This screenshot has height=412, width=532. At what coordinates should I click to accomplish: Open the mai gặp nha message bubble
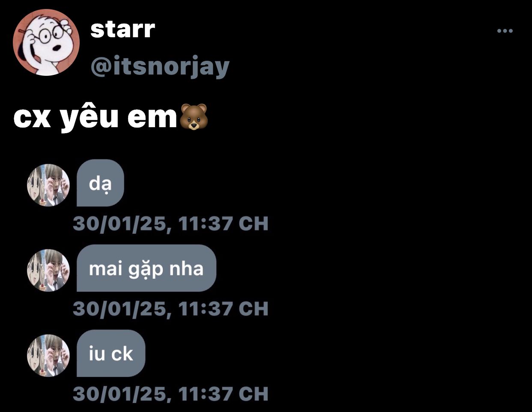pyautogui.click(x=146, y=268)
